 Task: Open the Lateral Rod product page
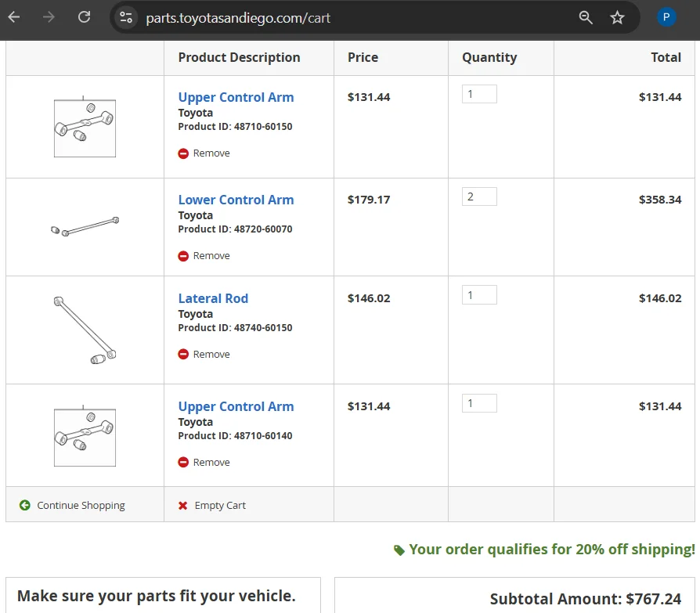tap(213, 298)
